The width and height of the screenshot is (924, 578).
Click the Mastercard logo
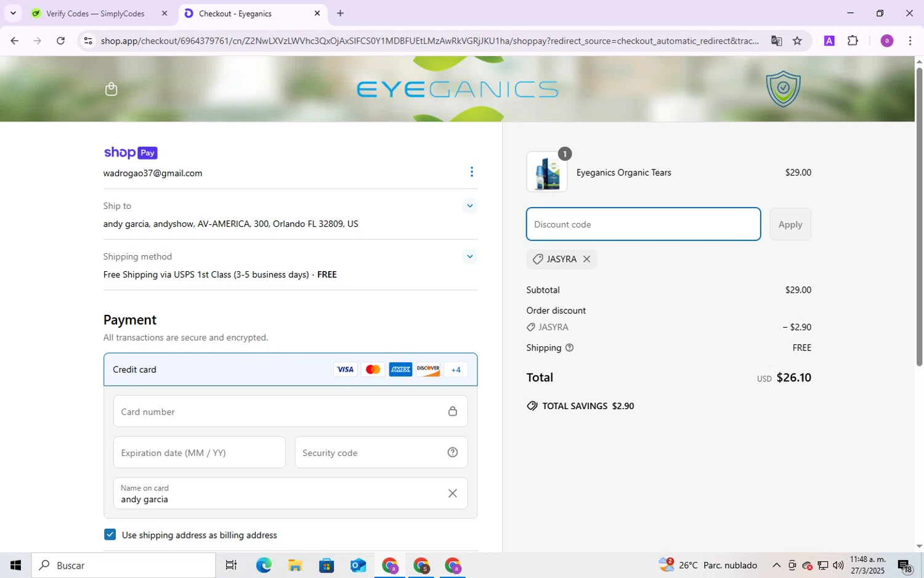373,370
